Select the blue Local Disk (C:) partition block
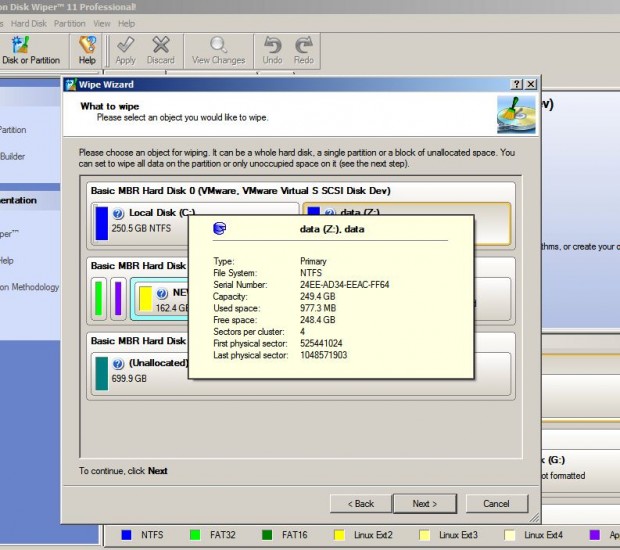 coord(102,223)
